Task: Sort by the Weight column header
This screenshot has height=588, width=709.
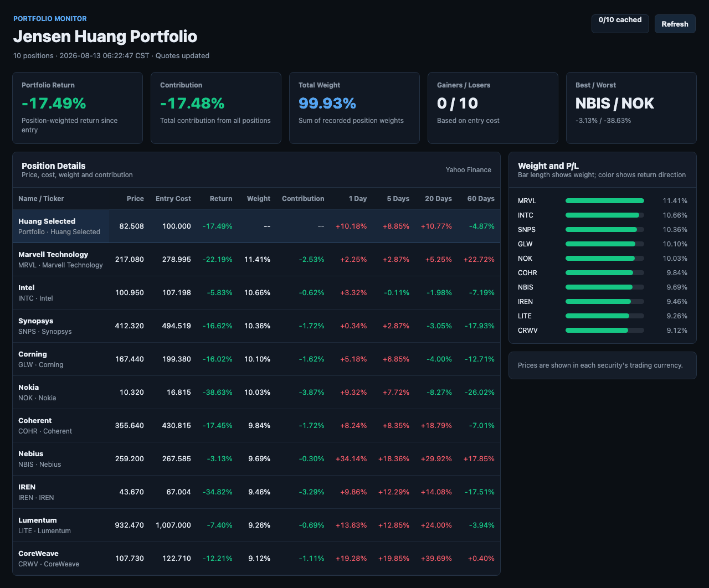Action: point(259,198)
